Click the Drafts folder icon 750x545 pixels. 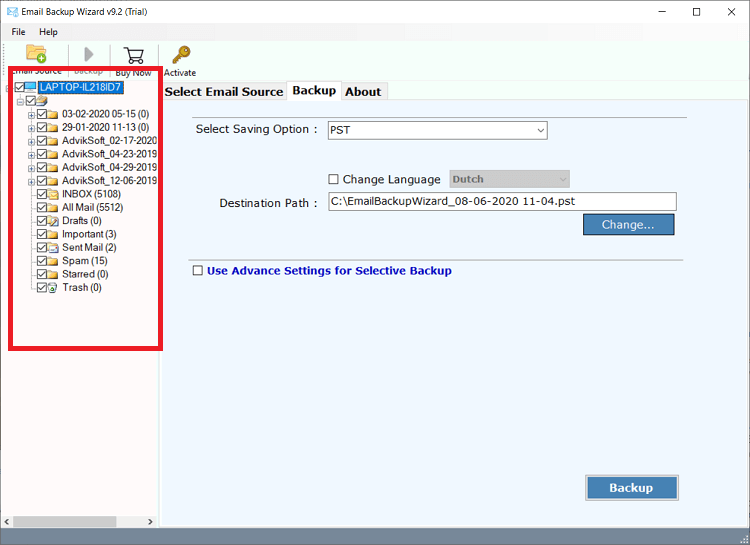(53, 221)
